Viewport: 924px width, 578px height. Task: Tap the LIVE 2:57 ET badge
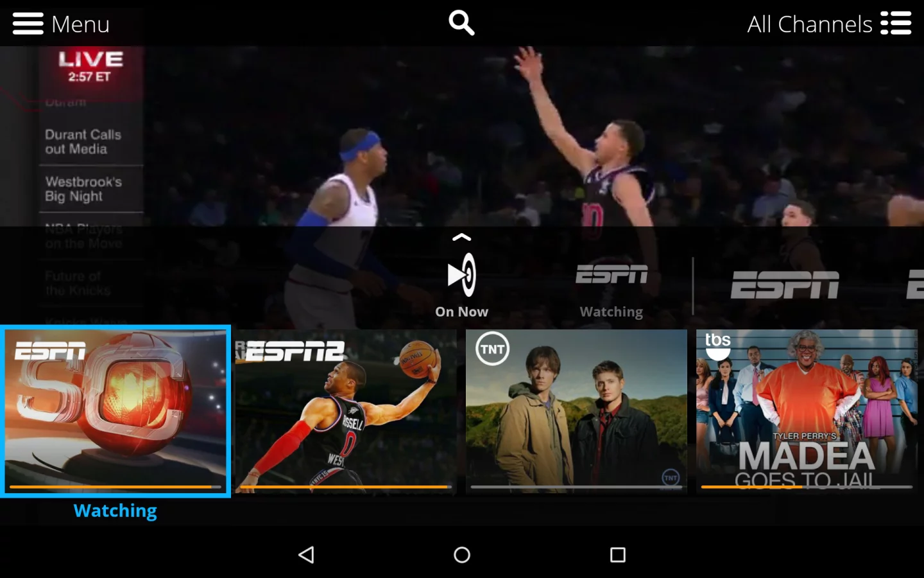pyautogui.click(x=90, y=67)
